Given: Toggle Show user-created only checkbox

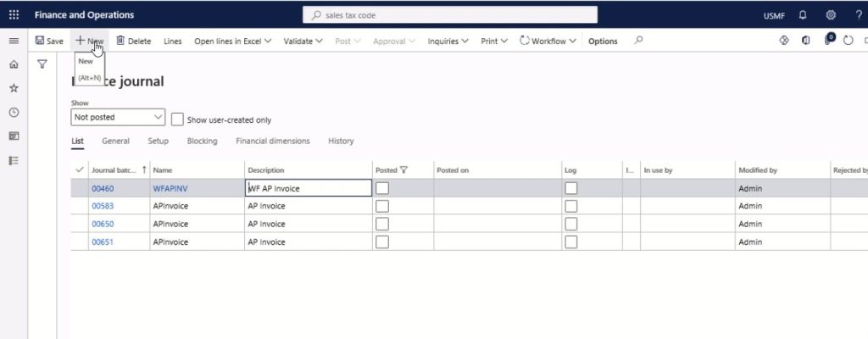Looking at the screenshot, I should [x=177, y=119].
